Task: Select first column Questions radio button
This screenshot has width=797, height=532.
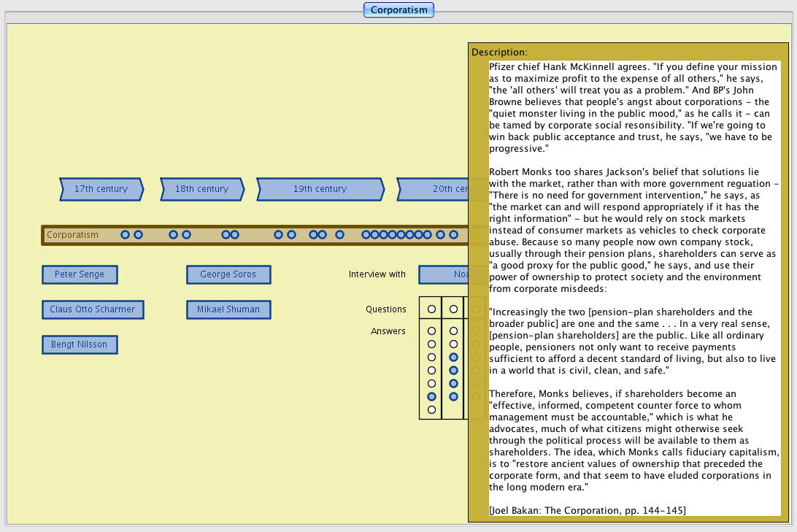Action: pyautogui.click(x=431, y=309)
